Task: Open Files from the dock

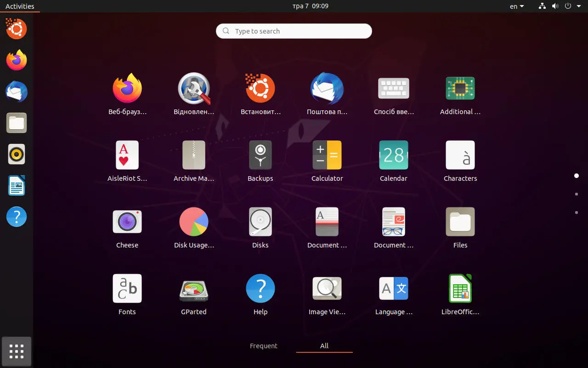Action: pyautogui.click(x=17, y=122)
